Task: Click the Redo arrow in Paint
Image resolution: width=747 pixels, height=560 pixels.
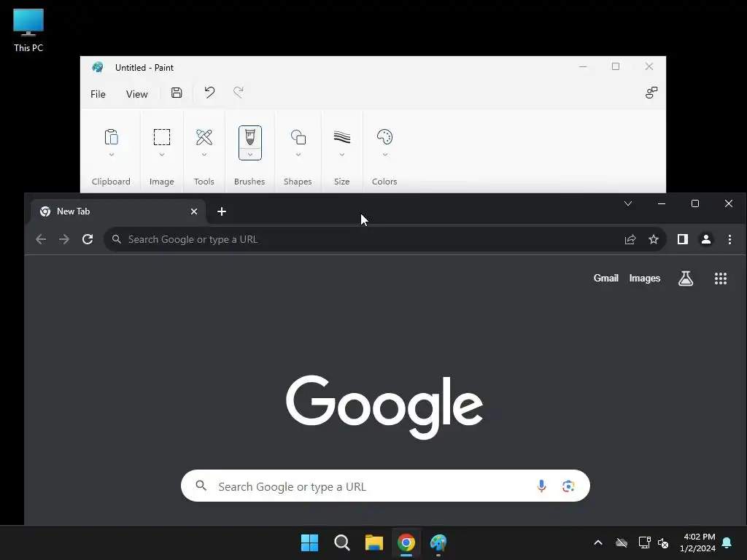Action: tap(239, 93)
